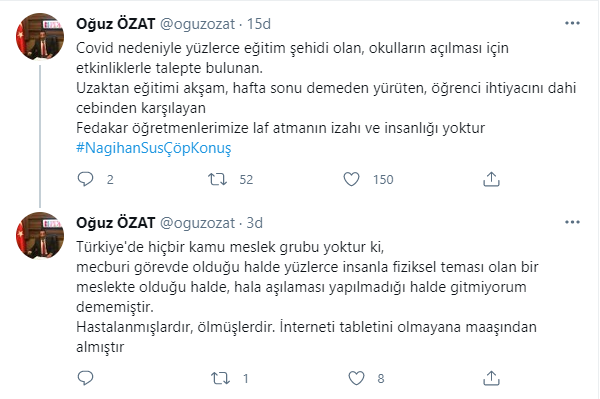The height and width of the screenshot is (399, 600).
Task: Open the second tweet text starting with Türkiye'de
Action: point(307,297)
